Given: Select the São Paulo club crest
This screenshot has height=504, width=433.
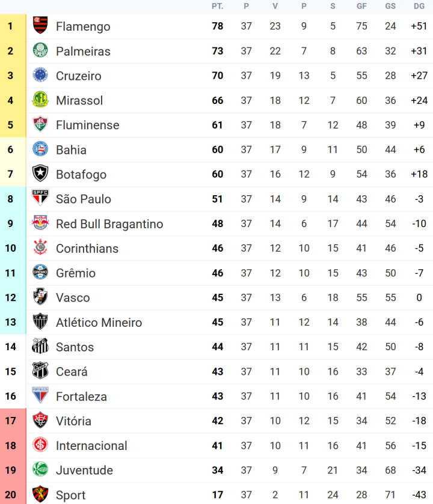Looking at the screenshot, I should click(40, 199).
